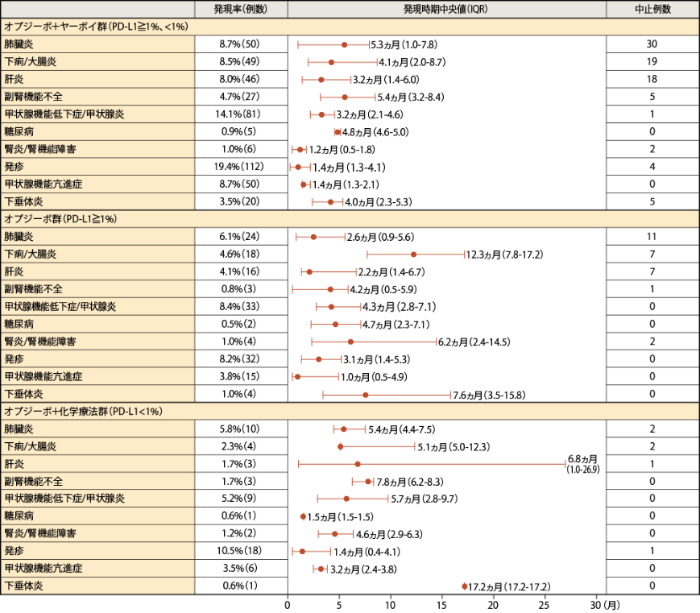Select the label 4.1ヵ月(2.0-8.7)
700x613 pixels.
[x=412, y=62]
